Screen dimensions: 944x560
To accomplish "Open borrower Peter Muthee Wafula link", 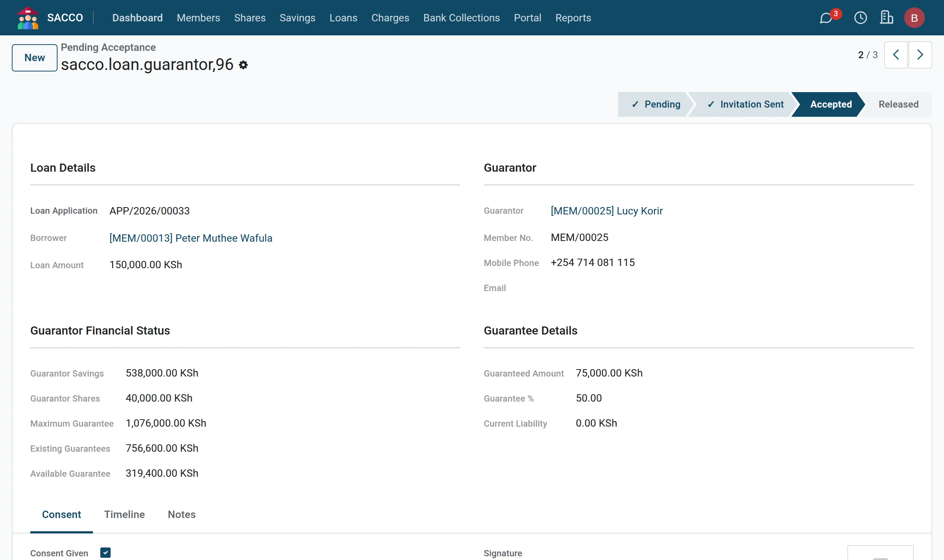I will (x=191, y=238).
